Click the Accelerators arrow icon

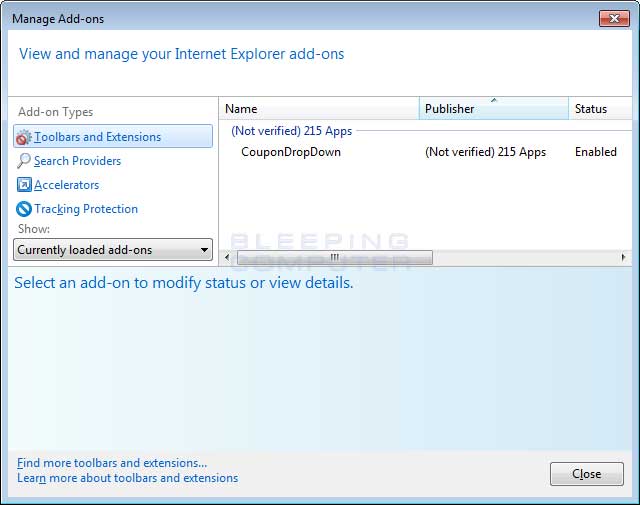(24, 185)
